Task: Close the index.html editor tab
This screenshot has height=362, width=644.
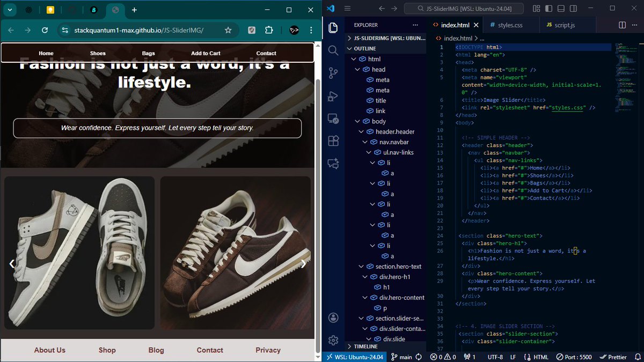Action: (477, 25)
